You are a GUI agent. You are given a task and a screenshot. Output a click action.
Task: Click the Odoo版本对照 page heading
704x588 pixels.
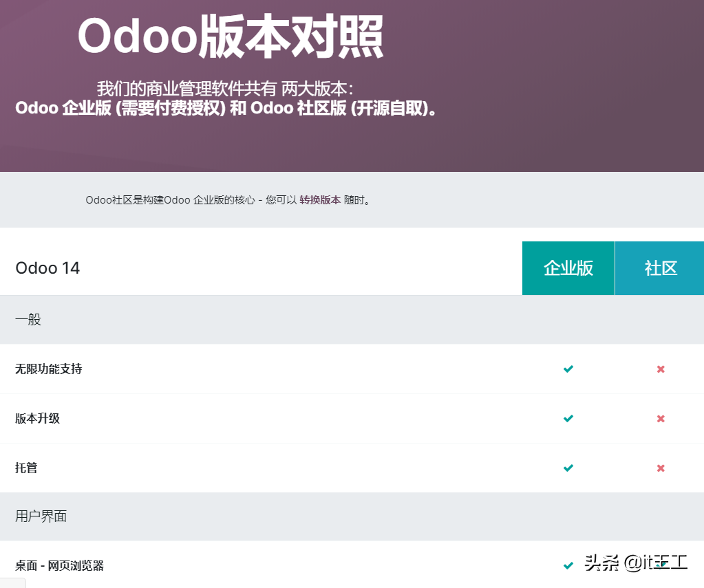click(x=231, y=36)
